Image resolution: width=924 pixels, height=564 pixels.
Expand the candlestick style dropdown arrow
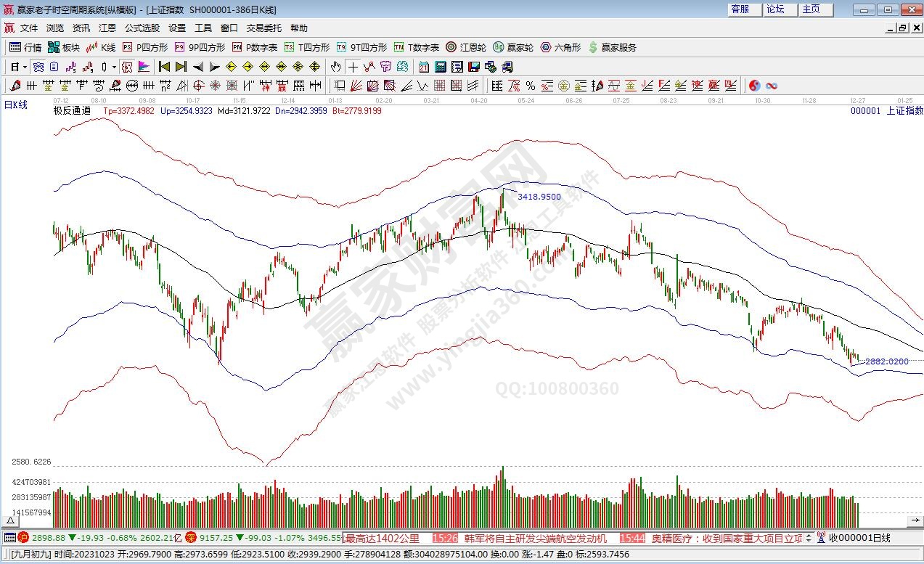pos(114,67)
